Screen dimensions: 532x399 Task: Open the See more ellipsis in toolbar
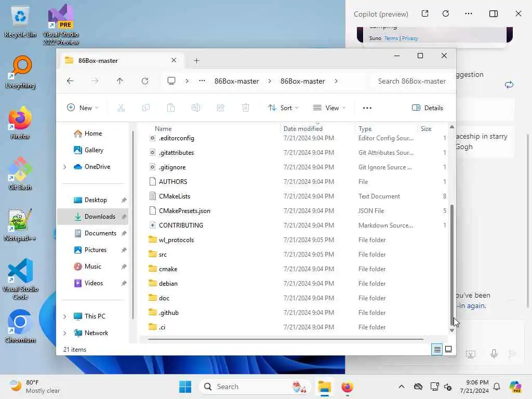click(x=367, y=108)
